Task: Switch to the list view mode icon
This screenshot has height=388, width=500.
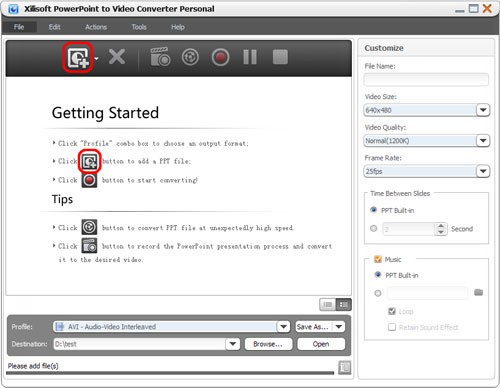Action: coord(327,304)
